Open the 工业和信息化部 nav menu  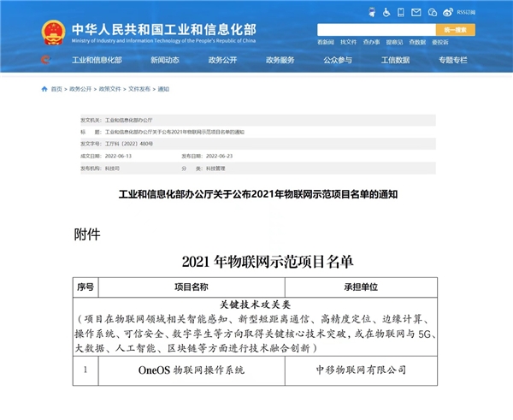click(97, 60)
